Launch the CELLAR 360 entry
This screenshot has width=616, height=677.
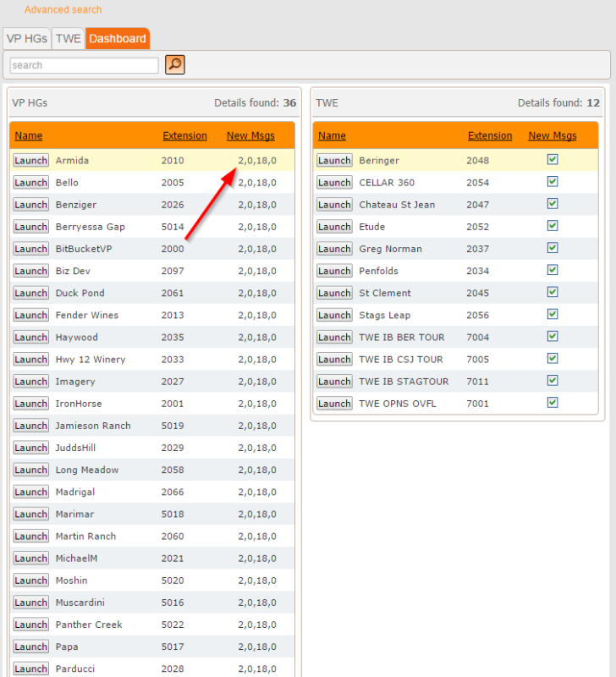coord(334,183)
